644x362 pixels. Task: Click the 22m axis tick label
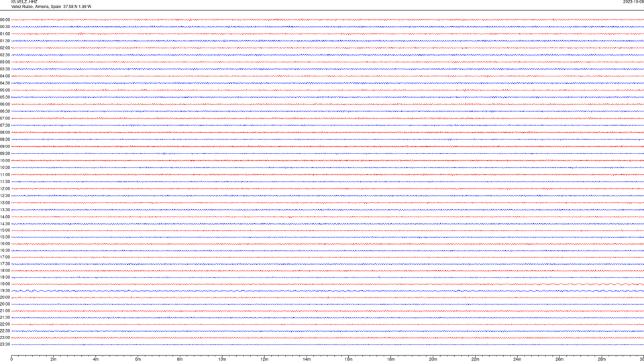point(475,359)
